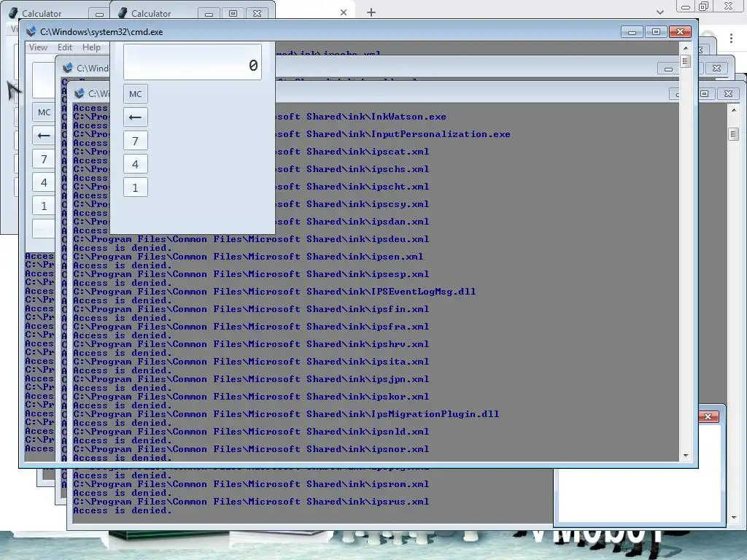
Task: Click the 1 key in the back Calculator
Action: [44, 206]
